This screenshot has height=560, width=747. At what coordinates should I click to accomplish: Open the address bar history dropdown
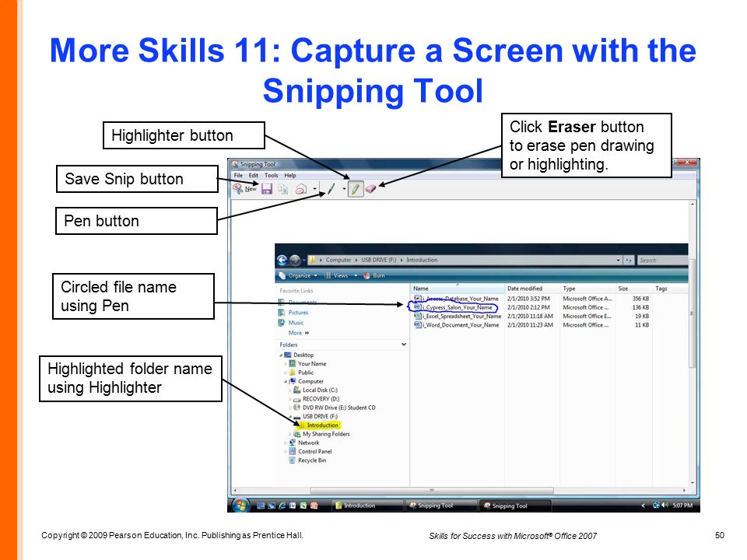pyautogui.click(x=619, y=260)
